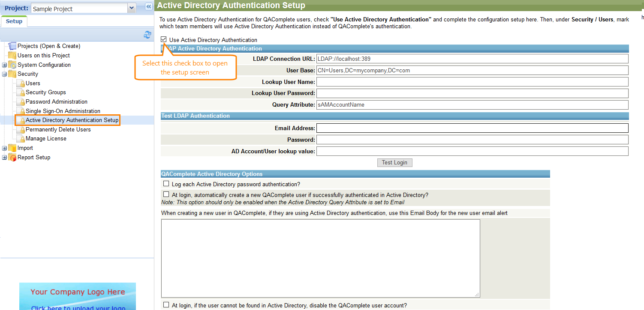Screen dimensions: 644x310
Task: Collapse the Security tree node
Action: click(x=4, y=74)
